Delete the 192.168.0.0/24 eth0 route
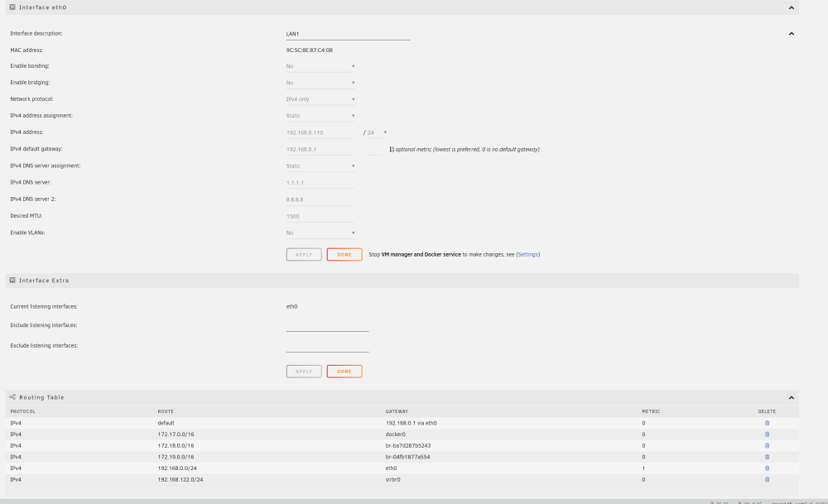 point(767,468)
